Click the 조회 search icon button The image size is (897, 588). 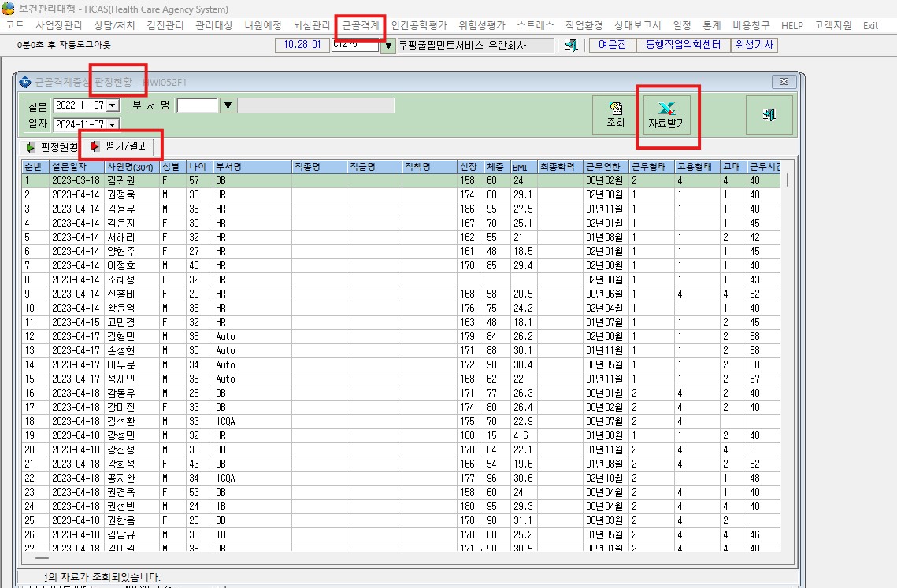click(x=615, y=114)
